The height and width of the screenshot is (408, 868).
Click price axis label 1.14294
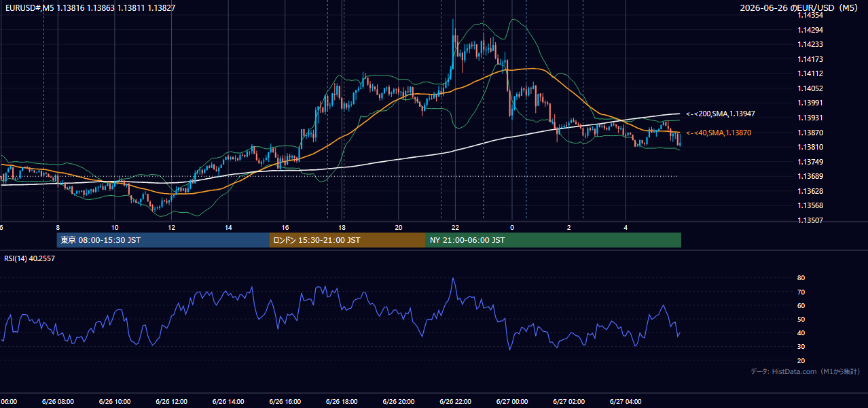point(810,30)
